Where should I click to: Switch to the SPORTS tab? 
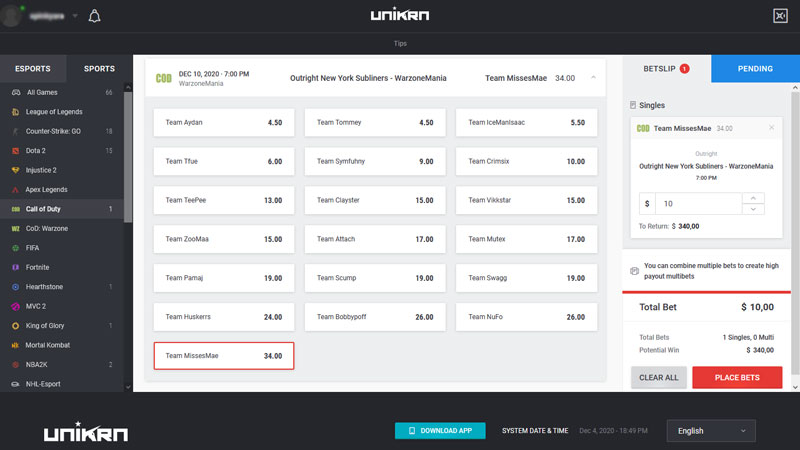[x=99, y=68]
